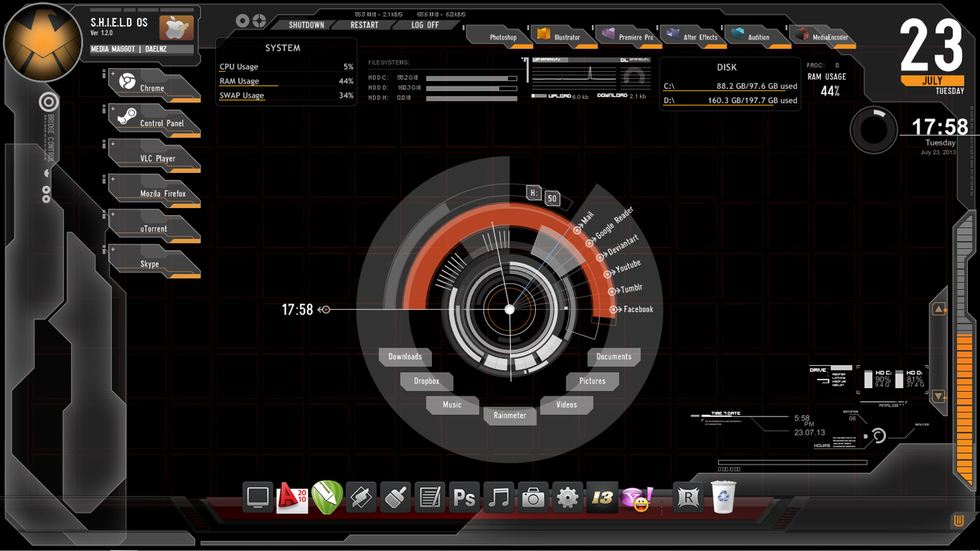Expand plus sign on Skype launcher
The image size is (980, 551).
[x=113, y=249]
